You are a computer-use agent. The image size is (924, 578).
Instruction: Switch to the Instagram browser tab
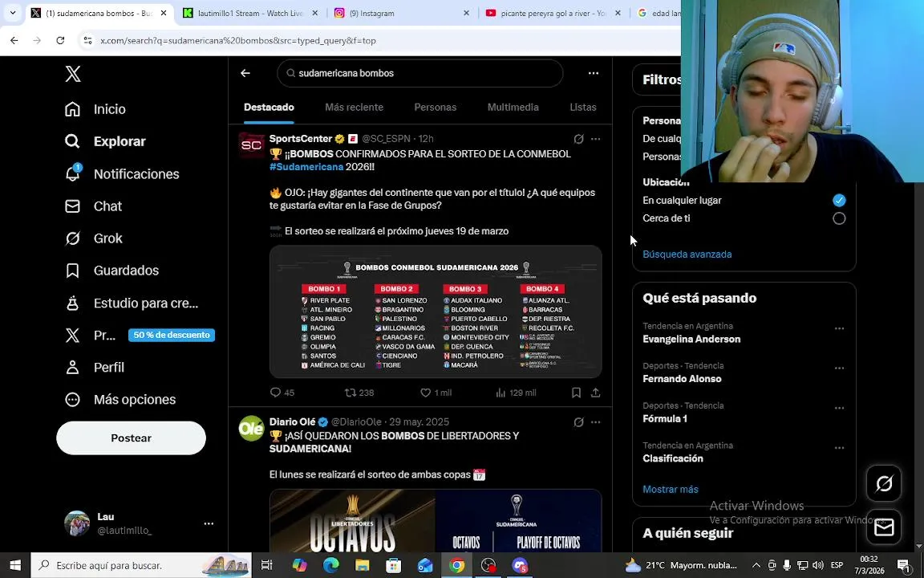coord(402,13)
